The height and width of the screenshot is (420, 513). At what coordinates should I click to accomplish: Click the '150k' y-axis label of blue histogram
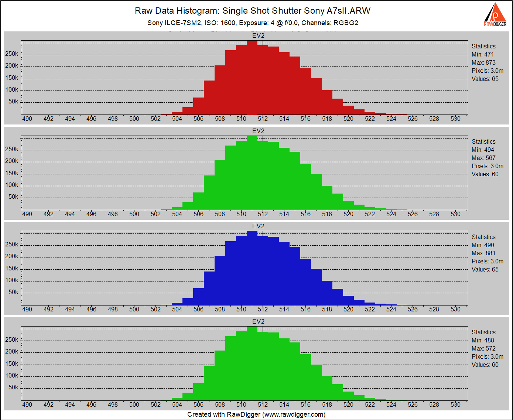coord(11,269)
